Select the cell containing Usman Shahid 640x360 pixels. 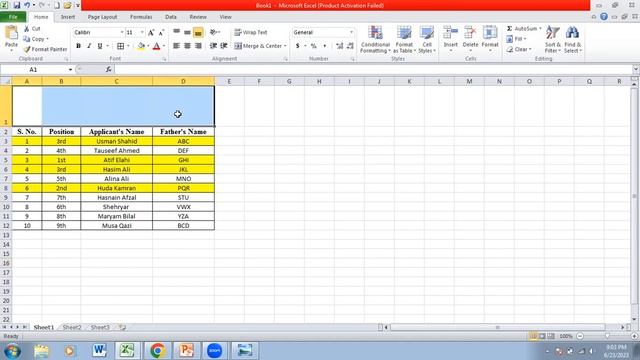[117, 141]
